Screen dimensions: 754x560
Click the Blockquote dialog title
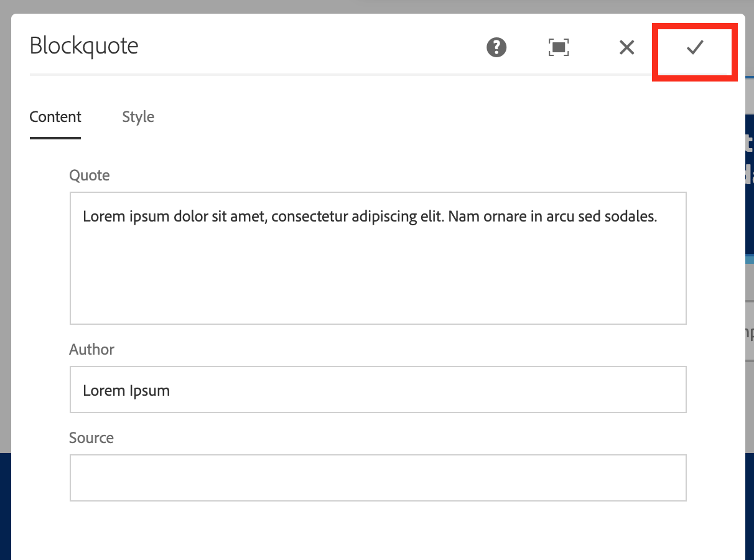click(84, 45)
